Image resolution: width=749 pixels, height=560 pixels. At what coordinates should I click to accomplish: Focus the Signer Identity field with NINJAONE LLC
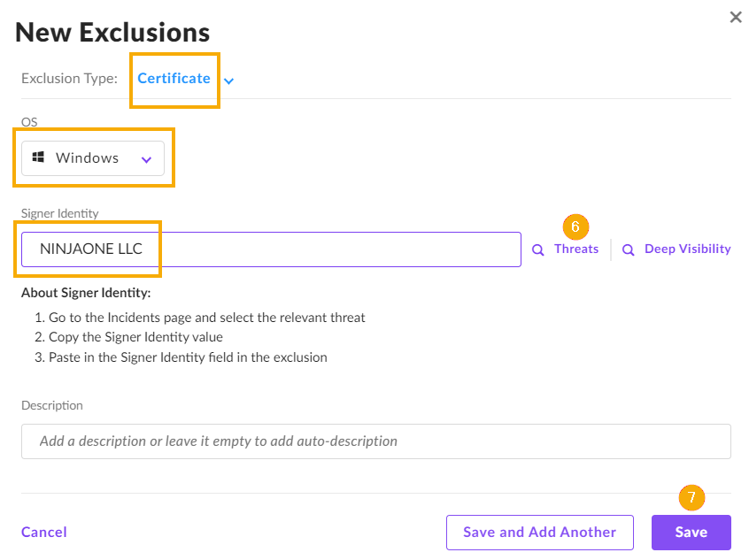[271, 249]
